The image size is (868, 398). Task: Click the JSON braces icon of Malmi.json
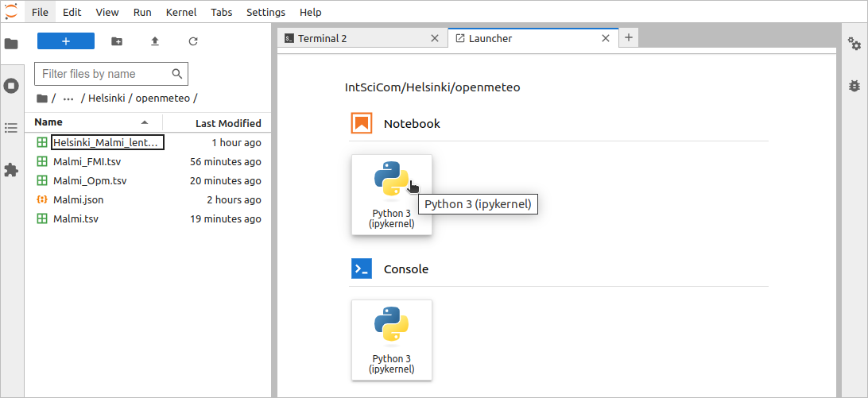click(41, 199)
